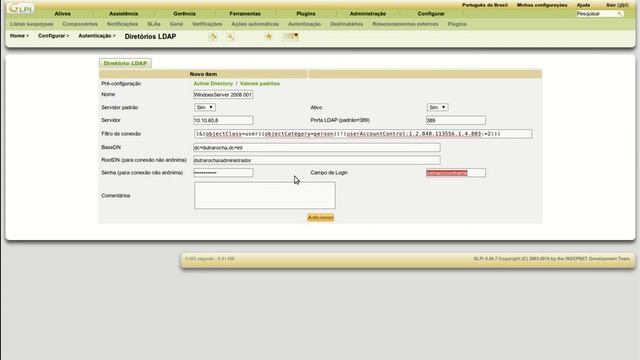Open the Assistência menu
Viewport: 640px width, 360px height.
coord(123,13)
